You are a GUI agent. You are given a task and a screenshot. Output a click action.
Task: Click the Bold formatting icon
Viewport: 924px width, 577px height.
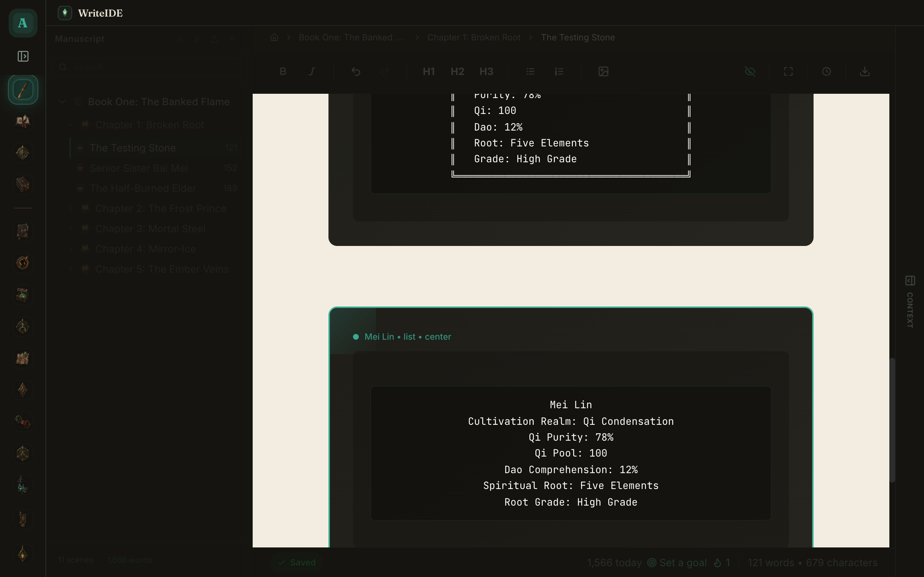pyautogui.click(x=283, y=71)
